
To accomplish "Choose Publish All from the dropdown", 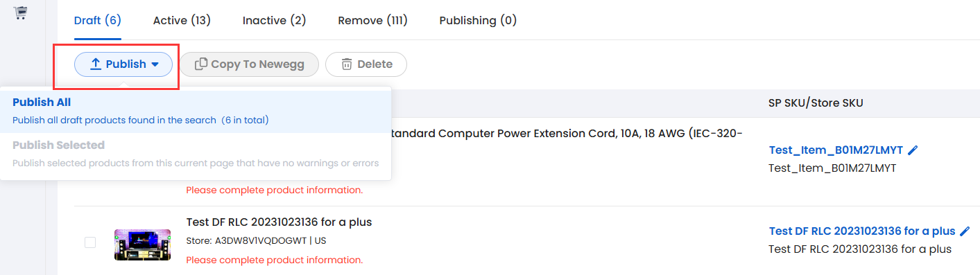I will [196, 111].
